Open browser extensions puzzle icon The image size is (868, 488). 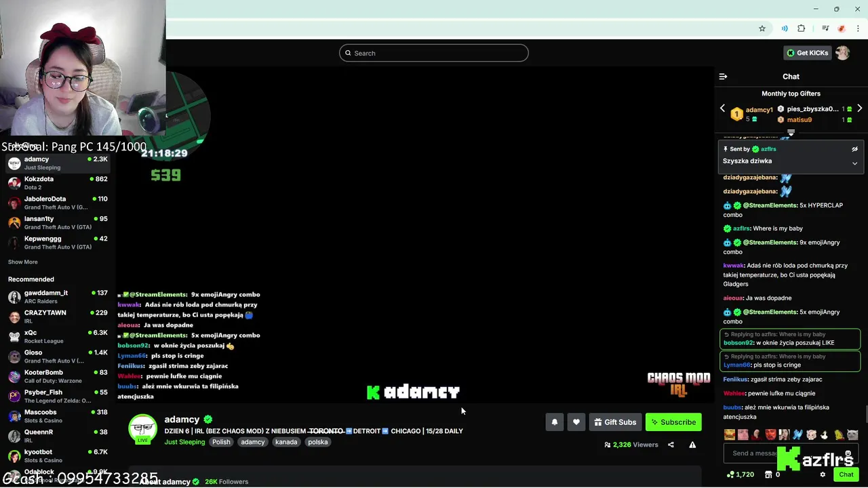[802, 28]
